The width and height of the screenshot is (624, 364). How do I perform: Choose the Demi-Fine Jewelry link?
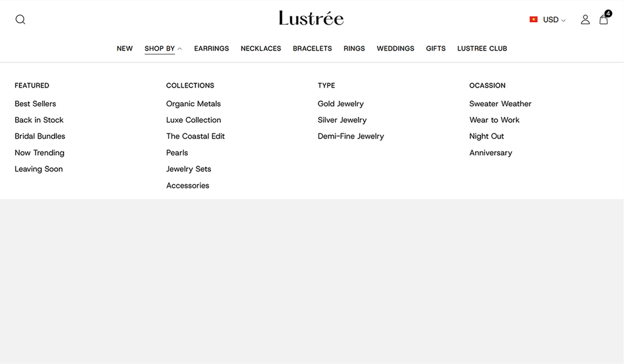pos(351,136)
